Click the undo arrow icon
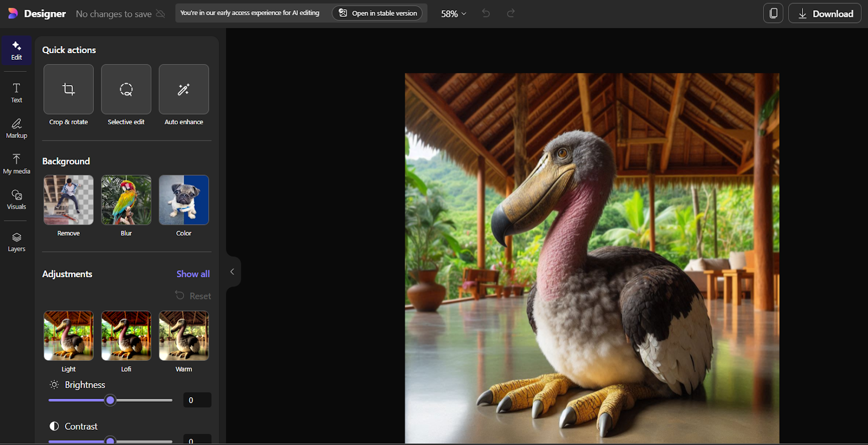The width and height of the screenshot is (868, 445). (x=486, y=14)
